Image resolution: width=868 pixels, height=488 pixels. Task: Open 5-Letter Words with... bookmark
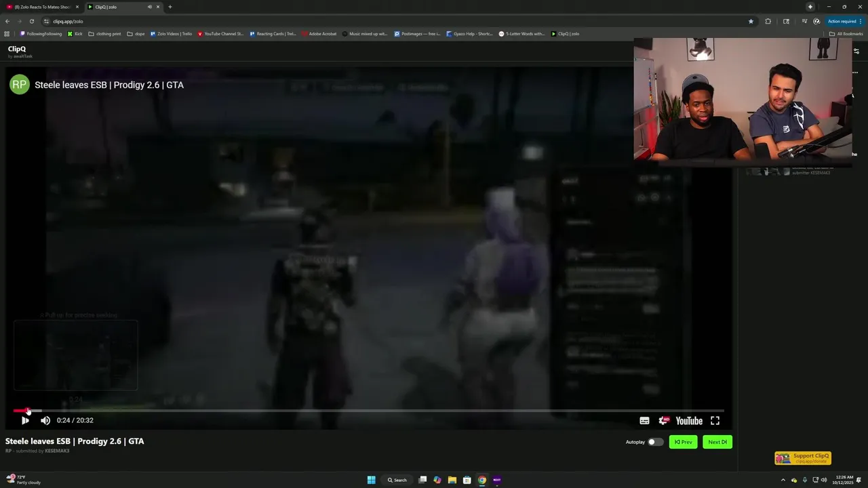tap(521, 34)
